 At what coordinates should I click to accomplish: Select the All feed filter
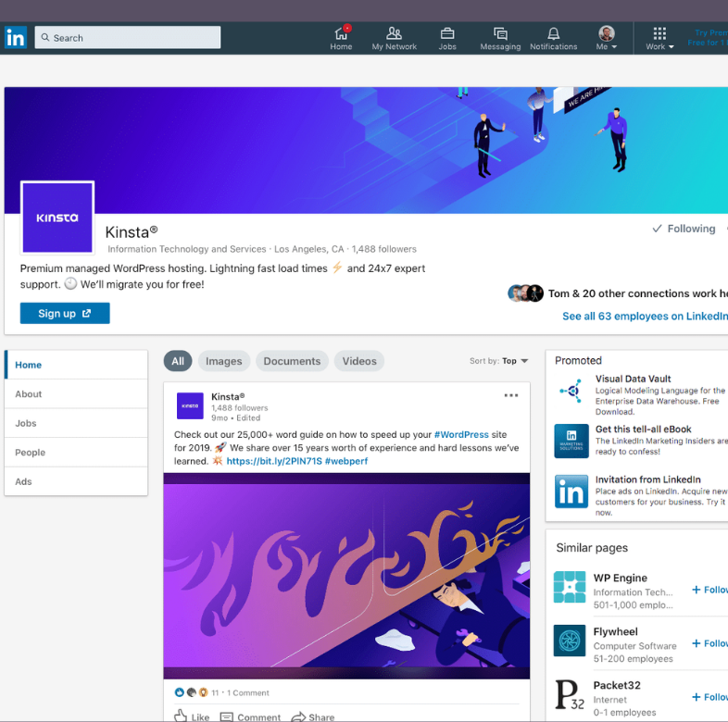pos(178,361)
